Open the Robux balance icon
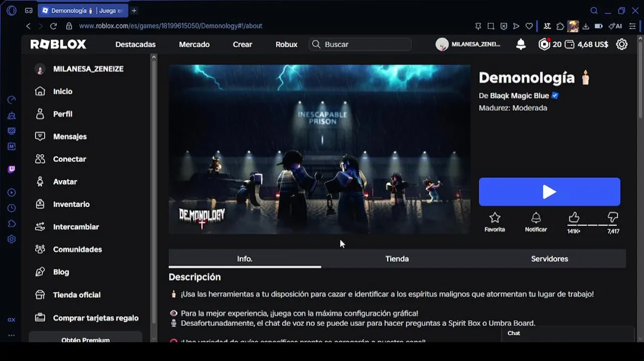The image size is (644, 361). pos(544,44)
